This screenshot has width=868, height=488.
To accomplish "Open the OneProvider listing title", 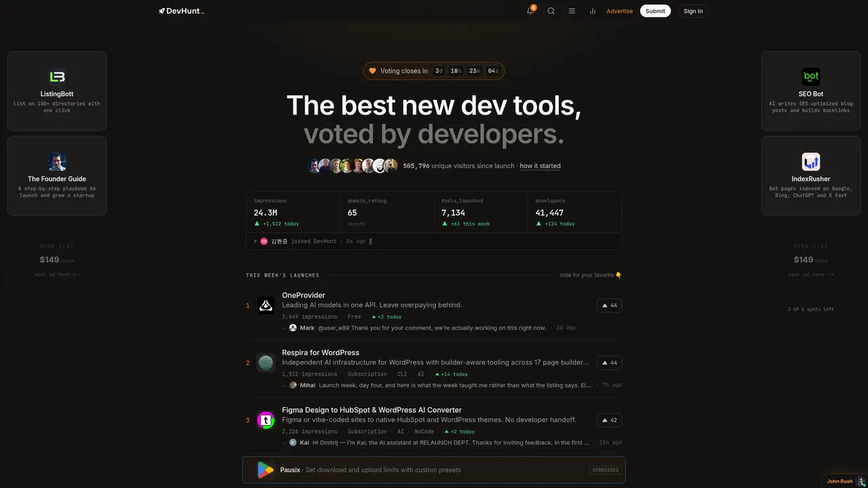I will tap(303, 295).
